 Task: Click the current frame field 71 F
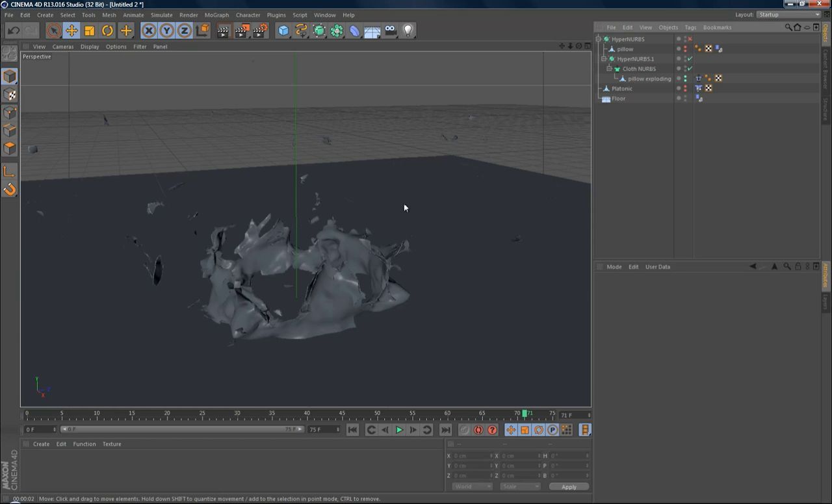tap(575, 415)
